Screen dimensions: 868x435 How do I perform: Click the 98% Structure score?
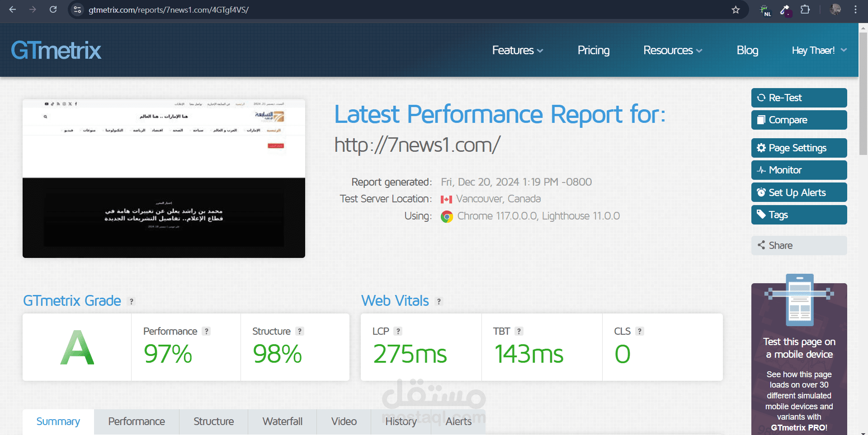point(277,354)
